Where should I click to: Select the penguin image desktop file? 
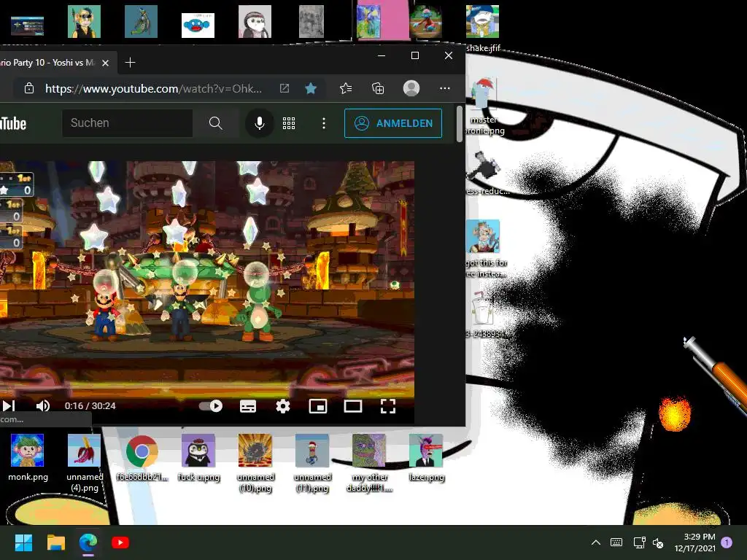pos(198,458)
